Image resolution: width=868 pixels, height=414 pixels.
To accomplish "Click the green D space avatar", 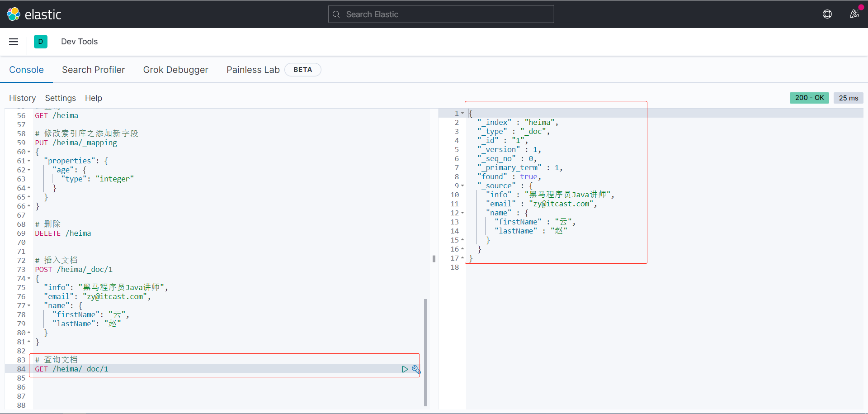I will tap(41, 42).
